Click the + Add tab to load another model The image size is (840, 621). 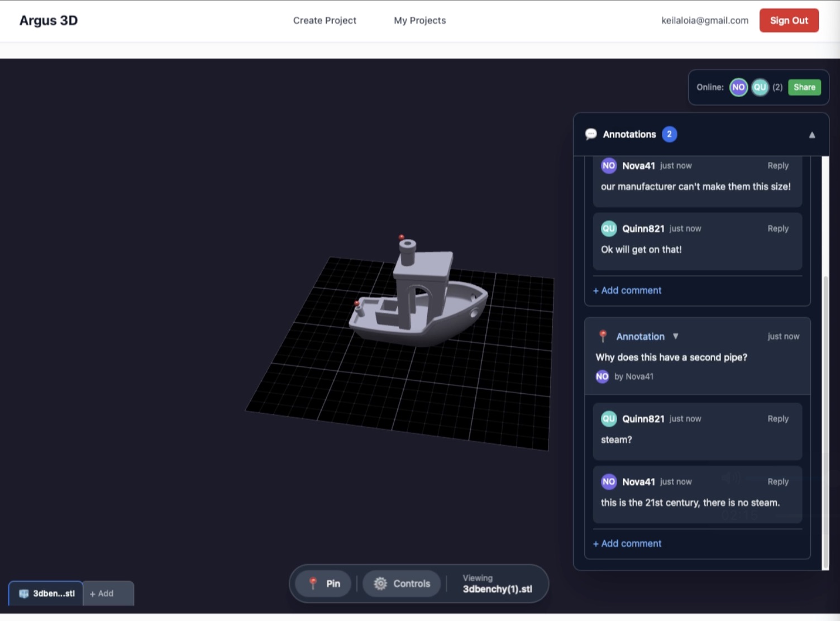pyautogui.click(x=103, y=594)
